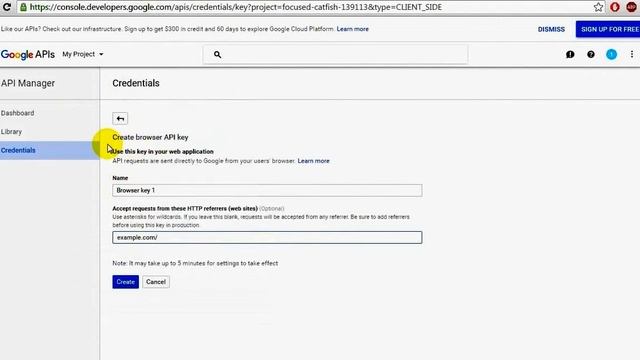640x360 pixels.
Task: Click inside the console search box
Action: [335, 54]
